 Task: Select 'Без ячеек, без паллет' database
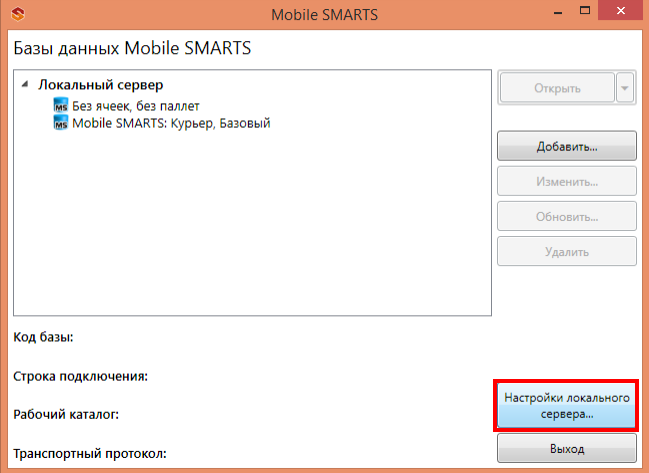pos(135,106)
